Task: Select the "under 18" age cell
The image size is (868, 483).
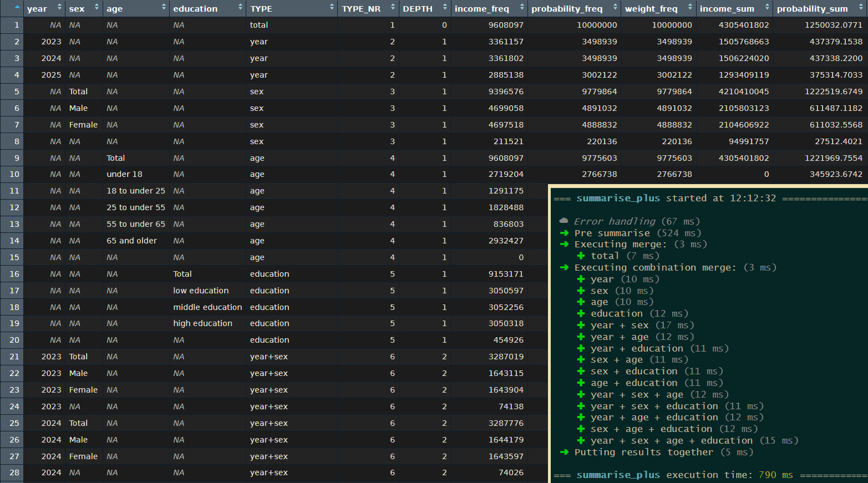Action: [124, 174]
